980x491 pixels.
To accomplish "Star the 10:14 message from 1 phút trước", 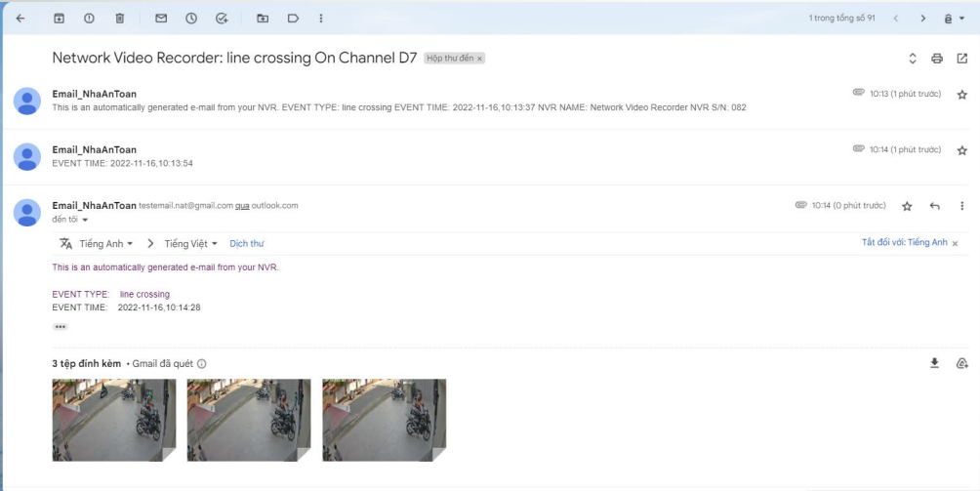I will pos(961,150).
